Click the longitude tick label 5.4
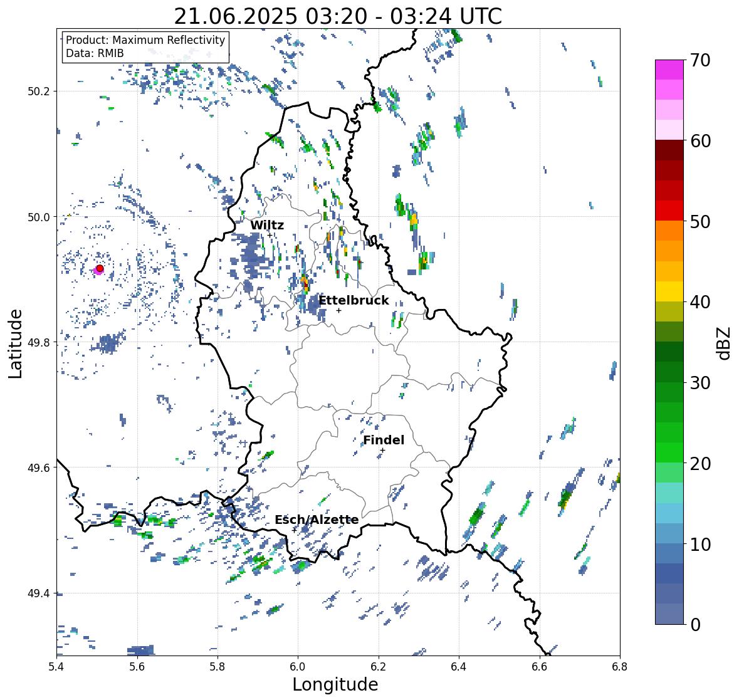The height and width of the screenshot is (700, 739). tap(56, 666)
